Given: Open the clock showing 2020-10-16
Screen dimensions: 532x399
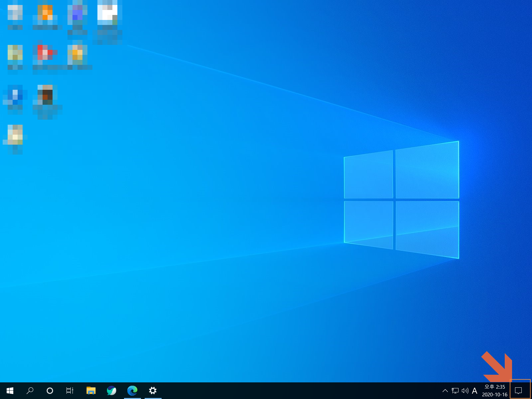Looking at the screenshot, I should point(495,391).
